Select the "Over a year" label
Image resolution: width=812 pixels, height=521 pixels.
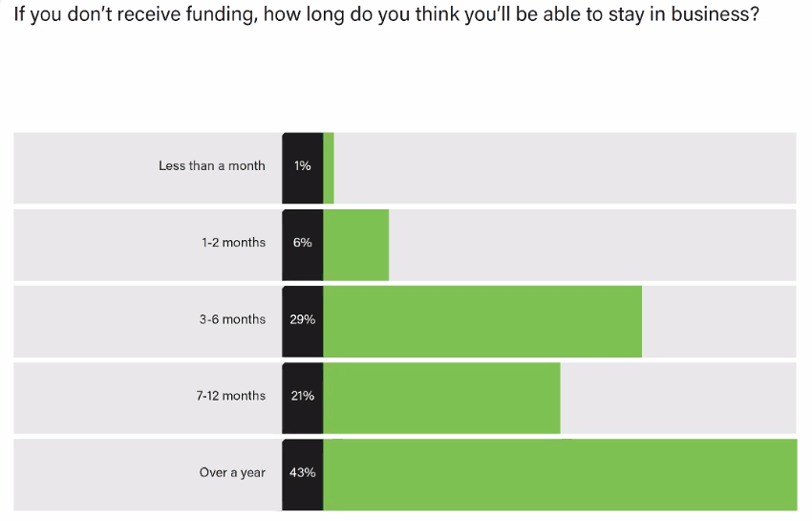coord(232,473)
